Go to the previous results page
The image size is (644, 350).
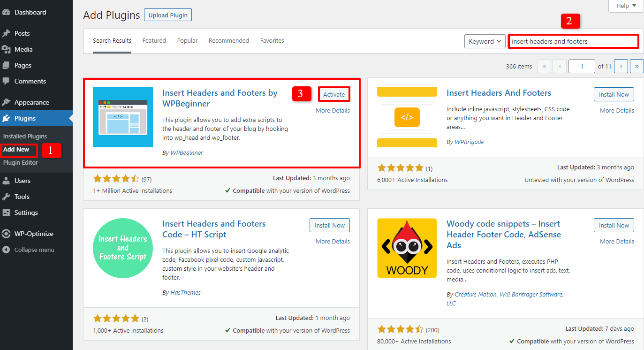560,66
